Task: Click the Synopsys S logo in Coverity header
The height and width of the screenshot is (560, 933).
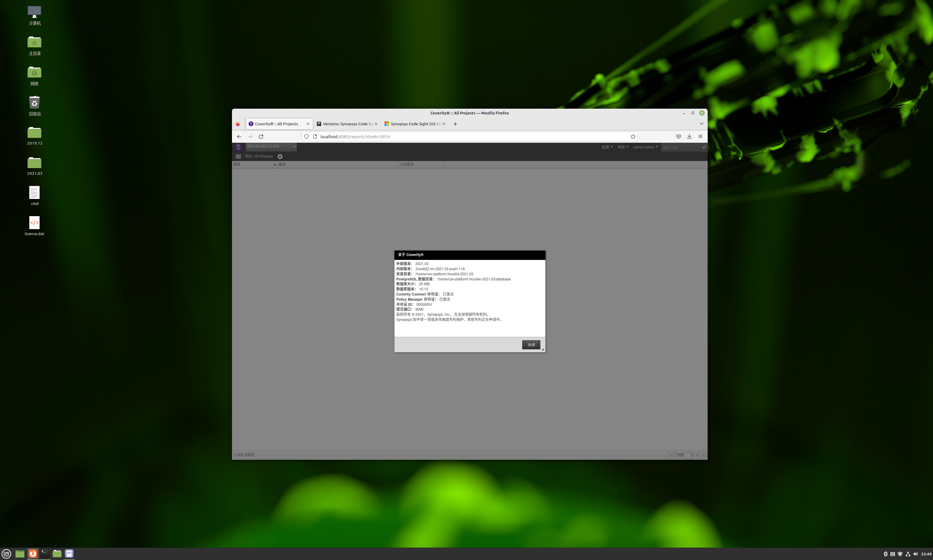Action: pos(238,147)
